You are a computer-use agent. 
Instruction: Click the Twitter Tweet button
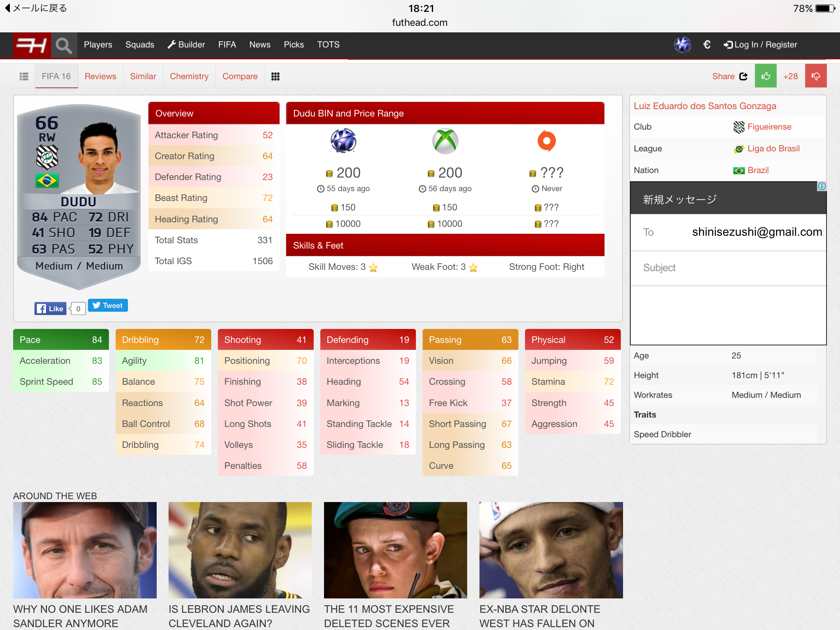(x=108, y=305)
